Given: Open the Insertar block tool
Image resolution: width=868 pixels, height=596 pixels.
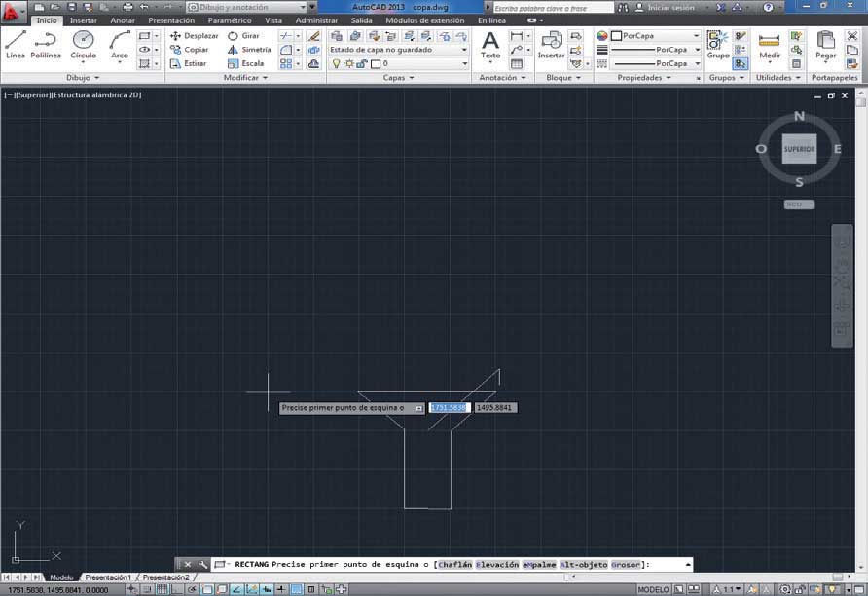Looking at the screenshot, I should tap(552, 45).
